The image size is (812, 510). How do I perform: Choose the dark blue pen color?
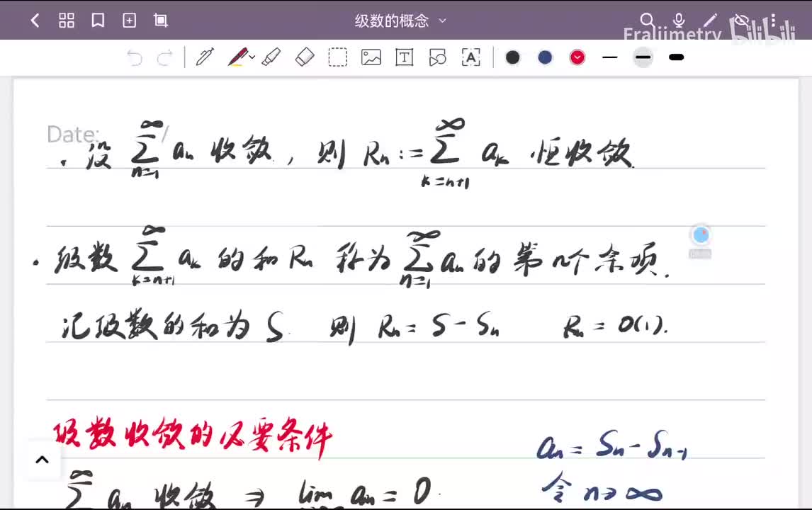[545, 57]
